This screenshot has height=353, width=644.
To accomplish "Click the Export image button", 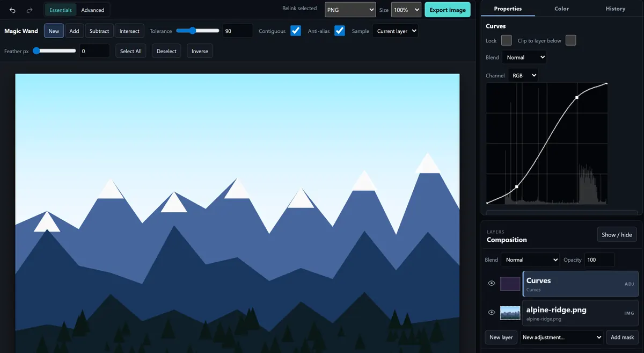I will tap(448, 10).
